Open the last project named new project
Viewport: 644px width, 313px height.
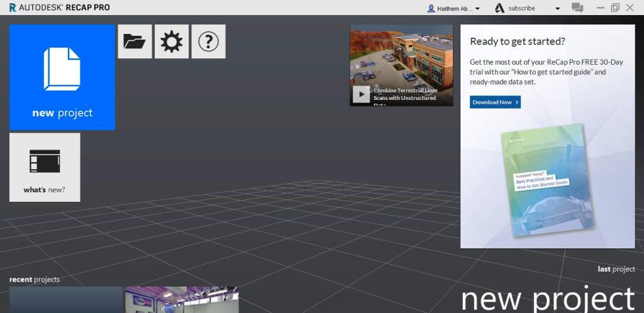coord(548,299)
